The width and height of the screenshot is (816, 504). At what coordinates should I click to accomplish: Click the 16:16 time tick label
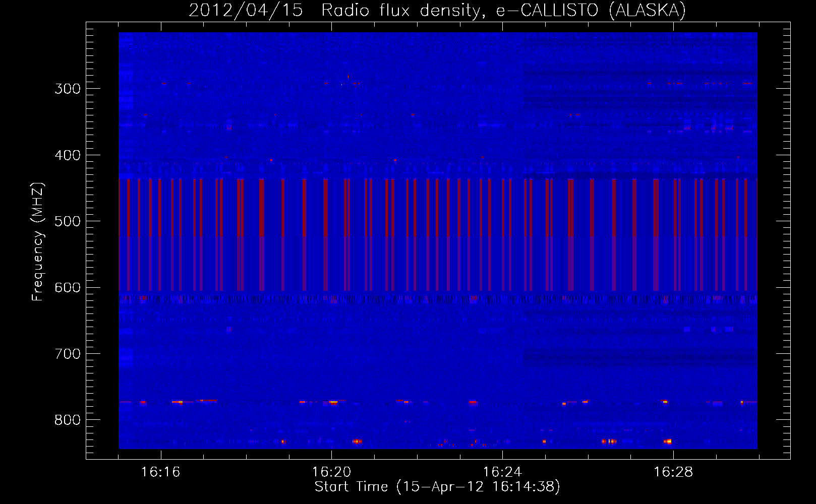[x=160, y=472]
